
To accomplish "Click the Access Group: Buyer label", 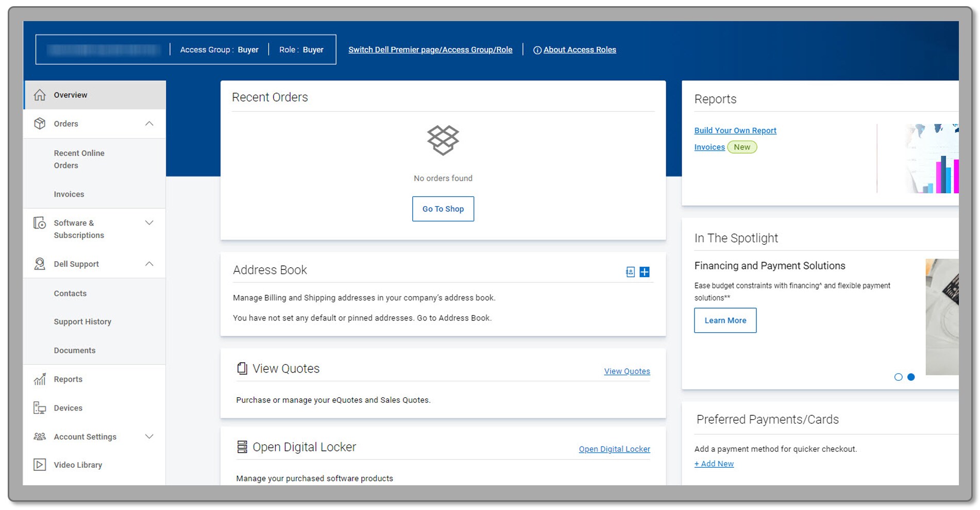I will coord(219,50).
